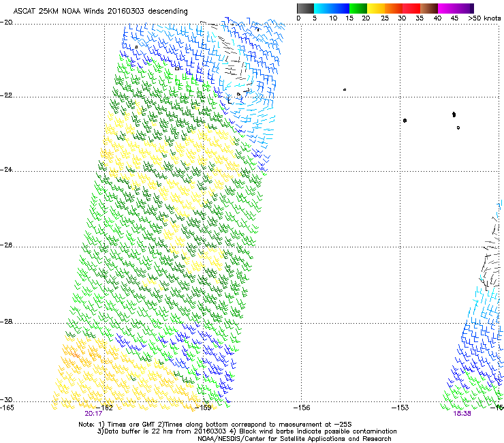Click the brown 35-40 knots legend segment
This screenshot has height=443, width=504.
(x=429, y=8)
